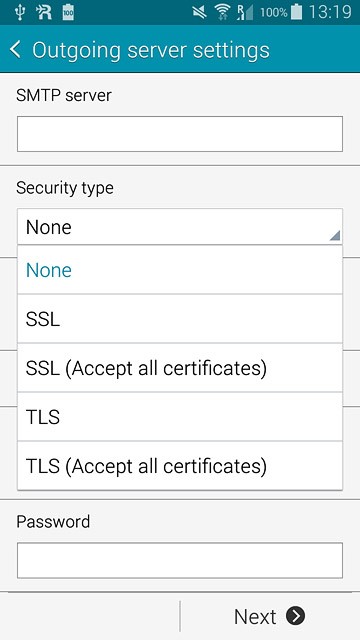Select plain TLS security type
The height and width of the screenshot is (640, 360).
(x=180, y=417)
